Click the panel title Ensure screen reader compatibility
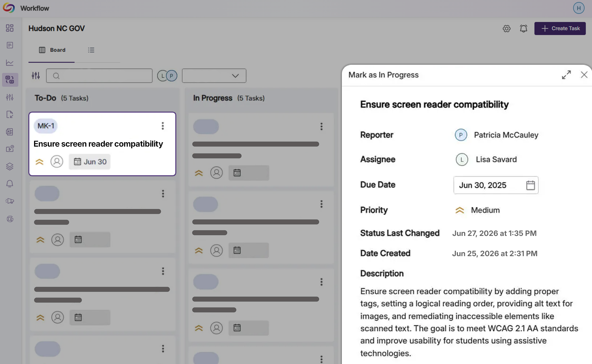Image resolution: width=592 pixels, height=364 pixels. click(434, 104)
